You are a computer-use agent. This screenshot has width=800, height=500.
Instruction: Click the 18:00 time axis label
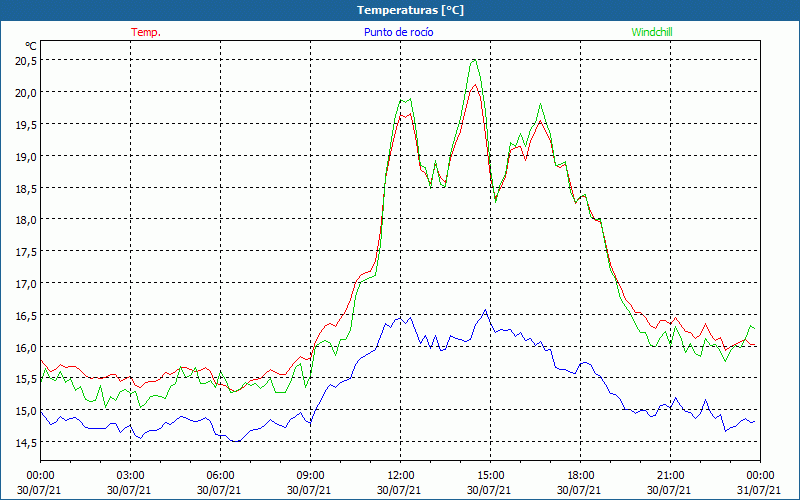[x=580, y=476]
